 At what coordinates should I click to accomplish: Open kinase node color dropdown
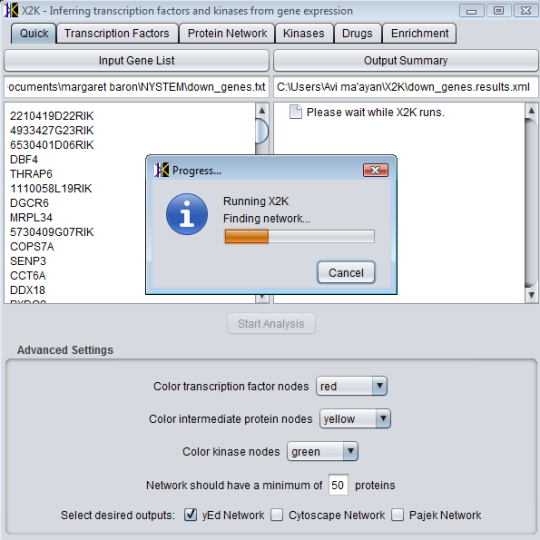323,451
